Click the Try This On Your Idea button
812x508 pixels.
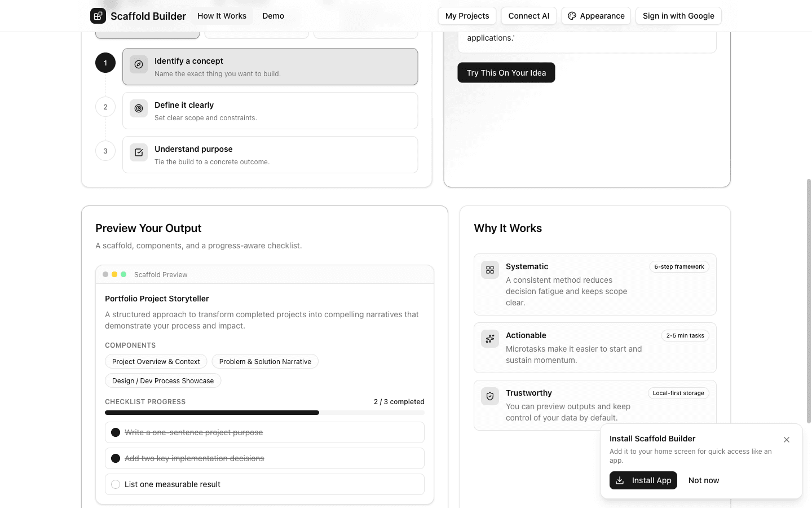point(506,73)
